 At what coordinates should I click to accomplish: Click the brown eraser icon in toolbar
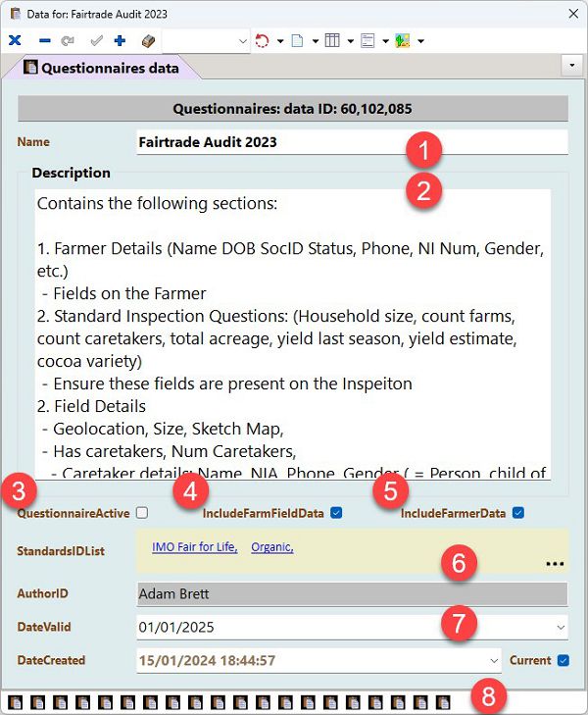click(x=149, y=41)
